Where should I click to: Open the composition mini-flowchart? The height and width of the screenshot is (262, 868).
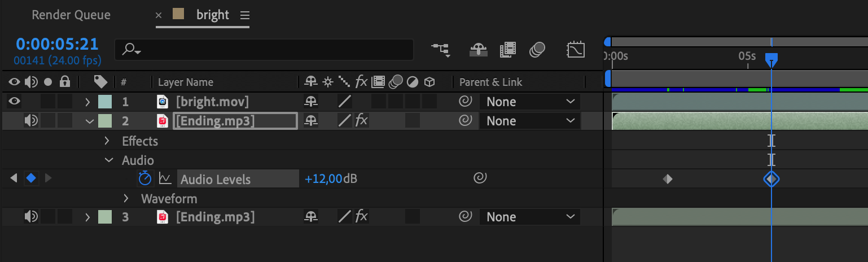441,50
